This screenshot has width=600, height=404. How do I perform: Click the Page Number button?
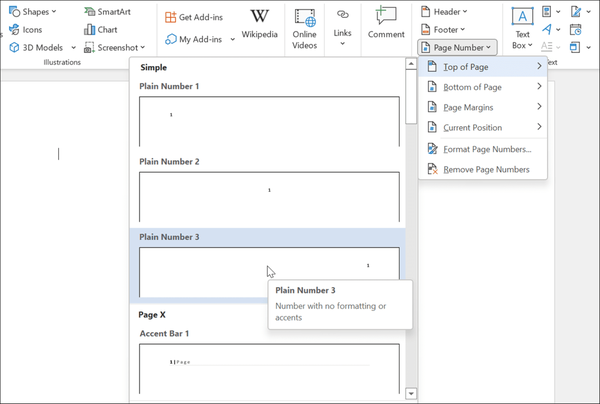pos(457,47)
